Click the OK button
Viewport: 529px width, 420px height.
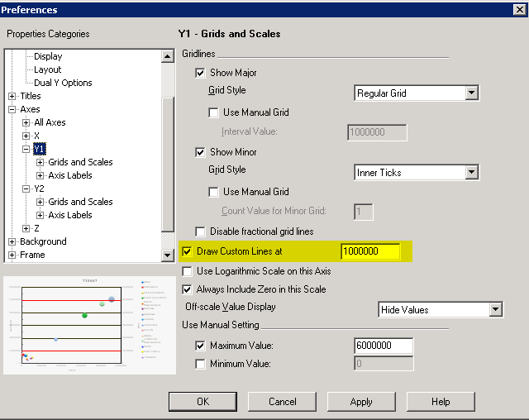tap(203, 402)
